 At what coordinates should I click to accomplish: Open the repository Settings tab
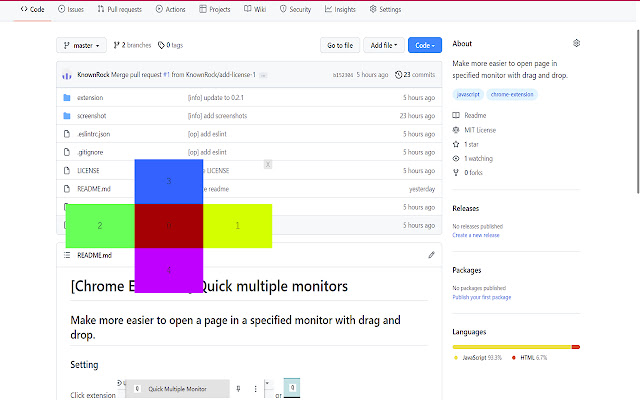click(x=385, y=9)
